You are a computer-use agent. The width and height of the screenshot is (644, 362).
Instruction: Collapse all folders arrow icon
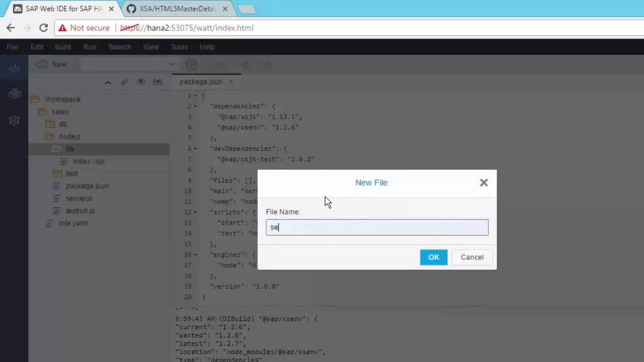pos(108,82)
